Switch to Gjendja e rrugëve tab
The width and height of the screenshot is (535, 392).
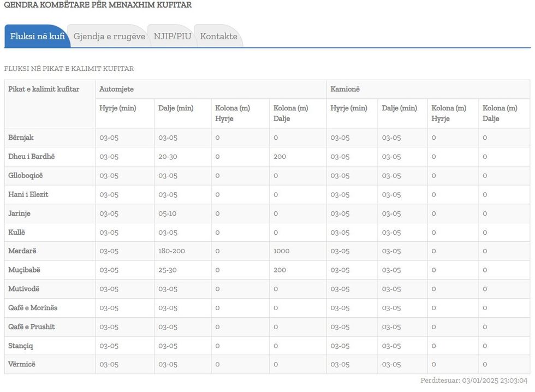[109, 37]
